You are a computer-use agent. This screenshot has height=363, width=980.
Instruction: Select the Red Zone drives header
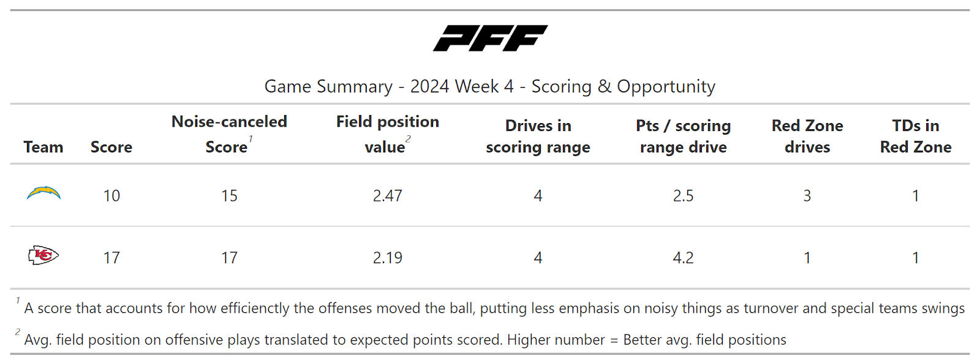807,136
